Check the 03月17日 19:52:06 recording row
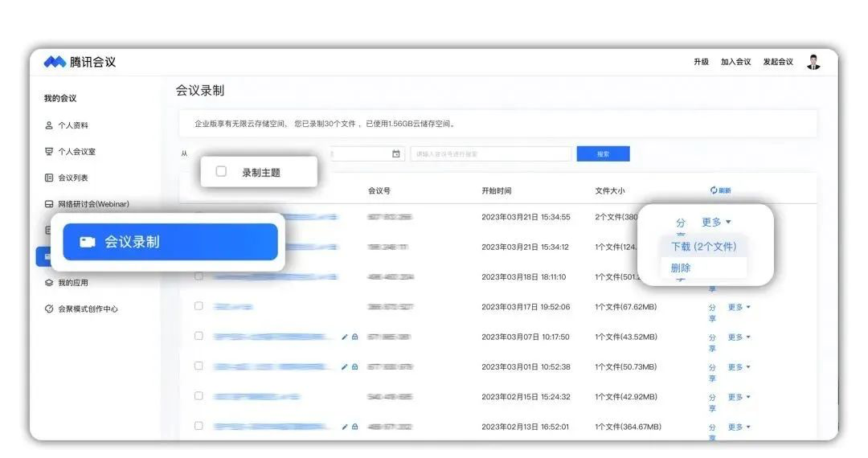The height and width of the screenshot is (458, 868). point(199,306)
